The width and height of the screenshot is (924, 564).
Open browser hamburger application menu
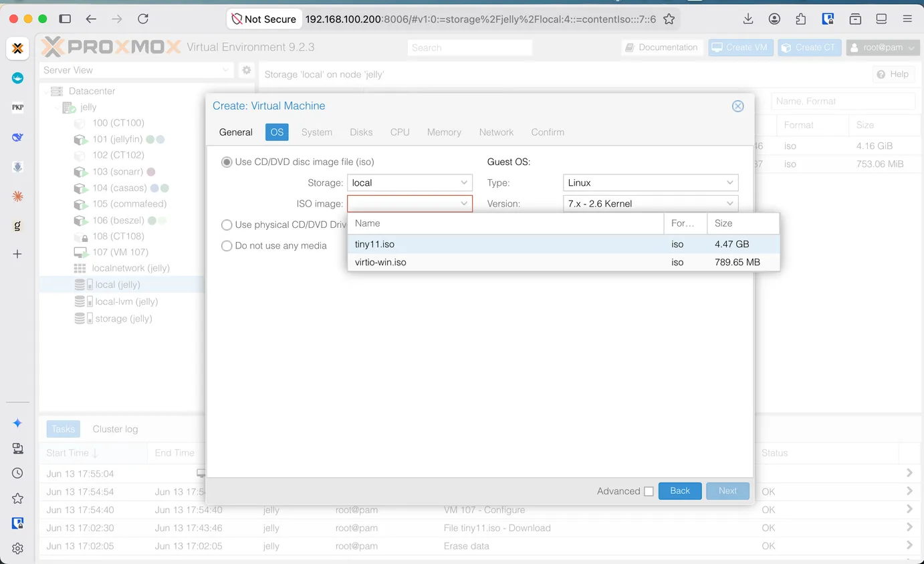click(x=907, y=19)
